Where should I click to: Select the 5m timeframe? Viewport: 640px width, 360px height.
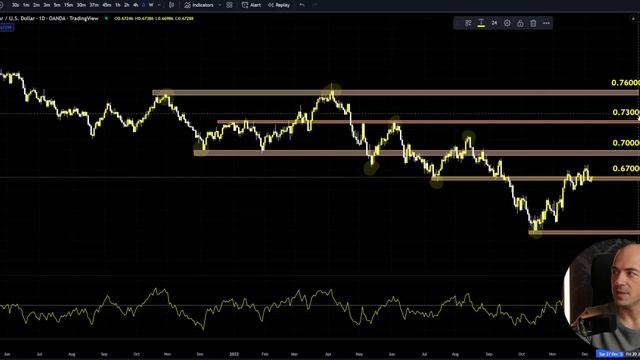(57, 5)
